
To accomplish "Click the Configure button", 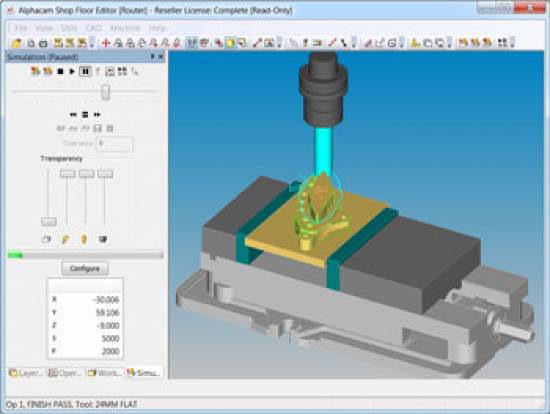I will (x=85, y=268).
